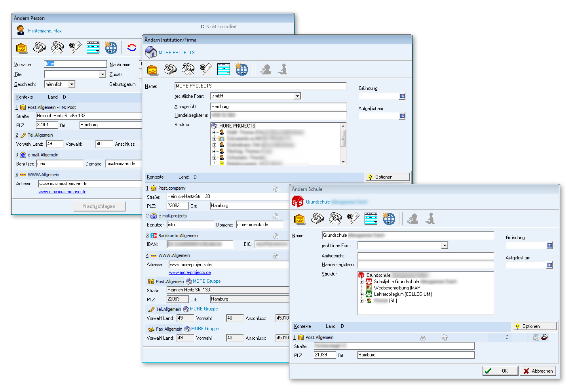Select the 'Nicht kontrolliert' radio button

point(203,27)
